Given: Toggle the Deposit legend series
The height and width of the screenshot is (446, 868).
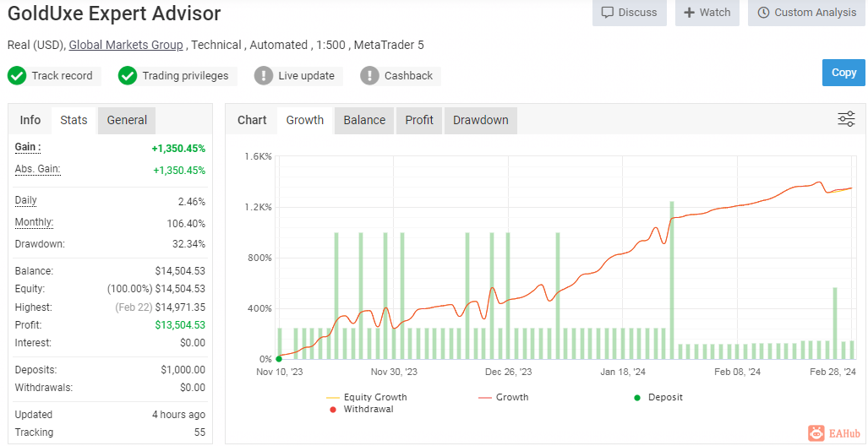Looking at the screenshot, I should tap(658, 397).
